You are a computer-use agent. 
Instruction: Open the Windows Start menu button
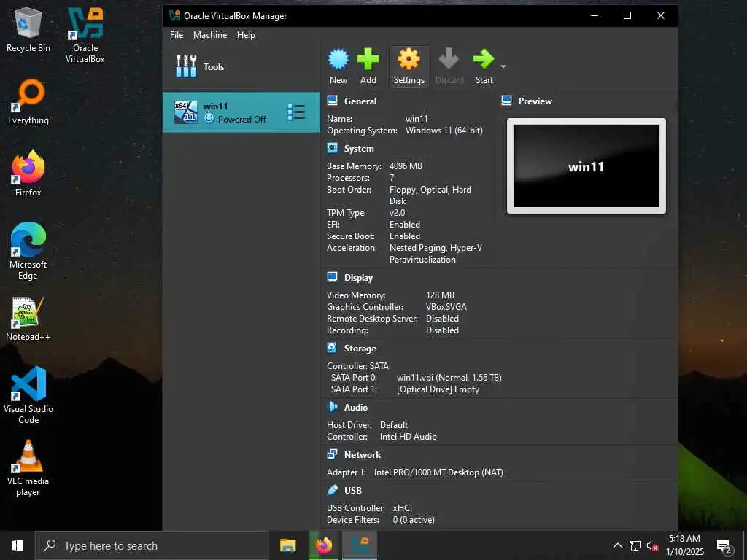point(18,545)
